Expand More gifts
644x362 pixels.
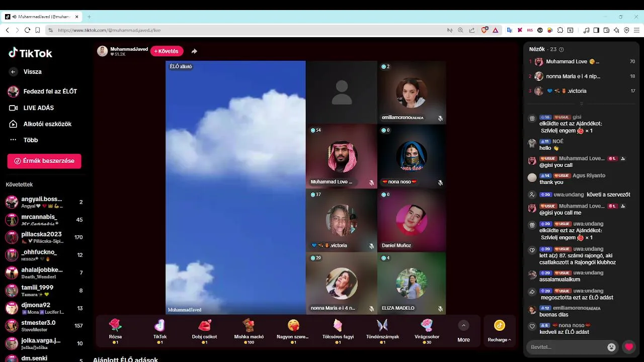[x=463, y=331]
